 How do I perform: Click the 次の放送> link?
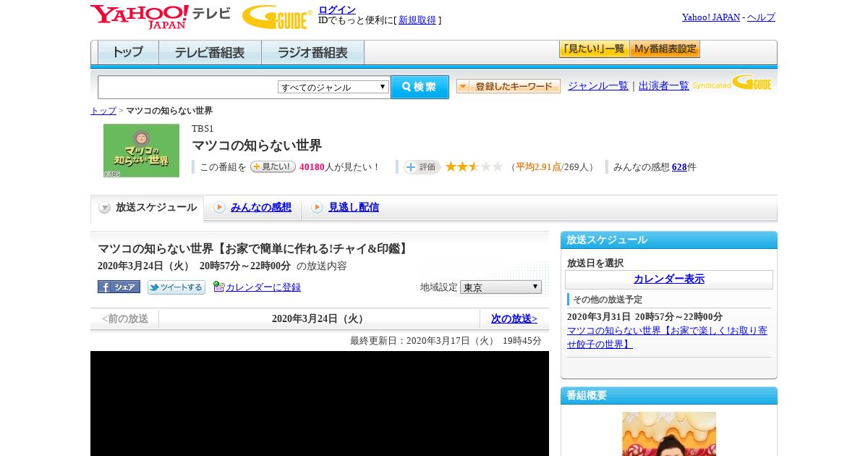[514, 318]
